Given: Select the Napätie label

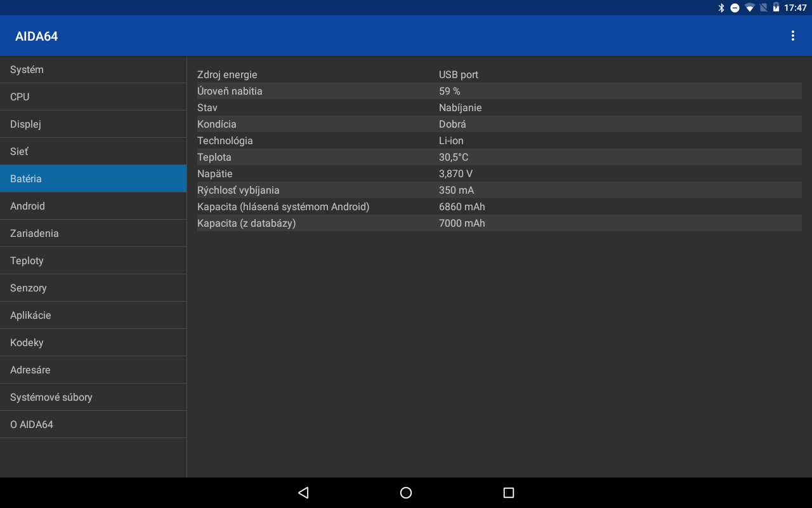Looking at the screenshot, I should pos(215,173).
